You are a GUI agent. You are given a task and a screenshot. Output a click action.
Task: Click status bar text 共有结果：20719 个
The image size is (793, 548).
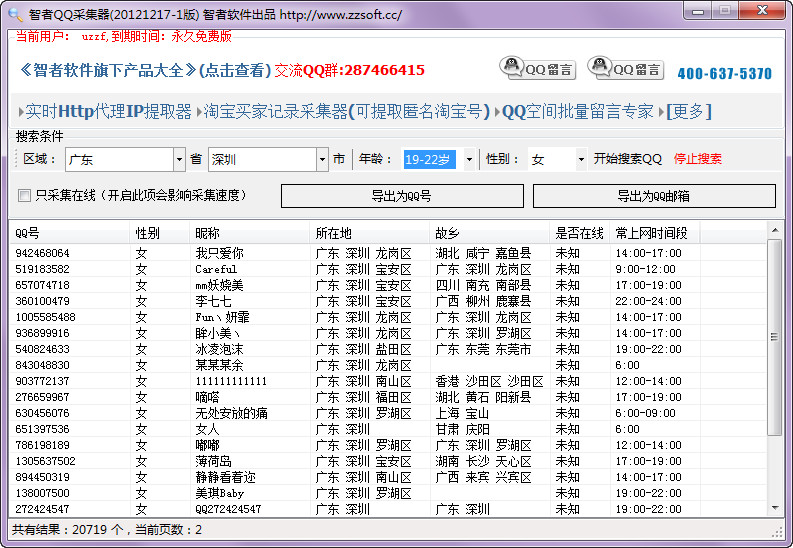[67, 529]
